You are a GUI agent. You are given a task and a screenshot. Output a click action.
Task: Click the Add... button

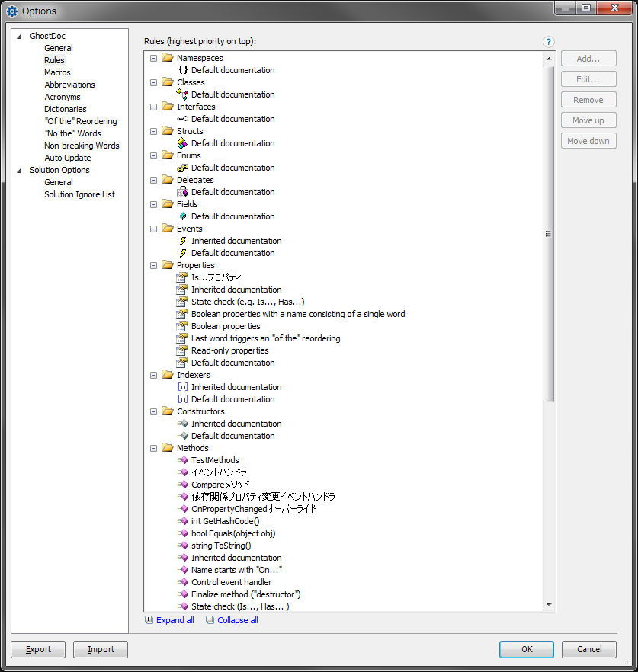(x=588, y=59)
